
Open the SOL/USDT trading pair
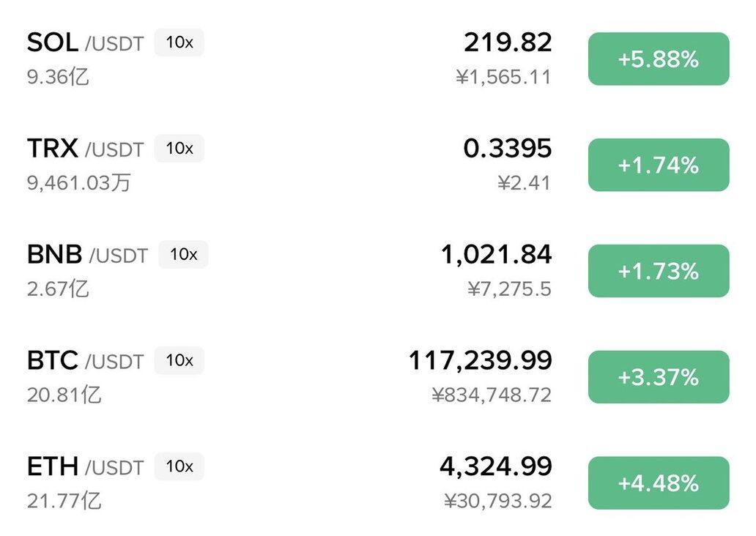pyautogui.click(x=84, y=43)
